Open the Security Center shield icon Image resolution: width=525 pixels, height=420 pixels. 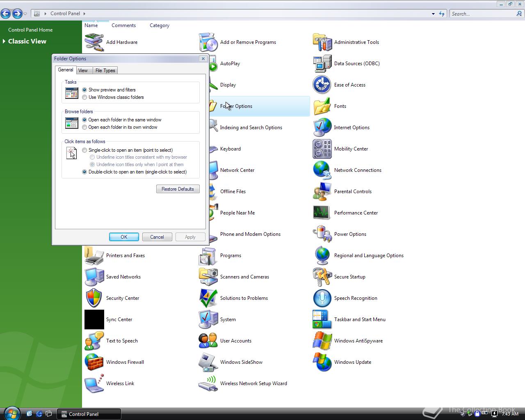pos(94,298)
